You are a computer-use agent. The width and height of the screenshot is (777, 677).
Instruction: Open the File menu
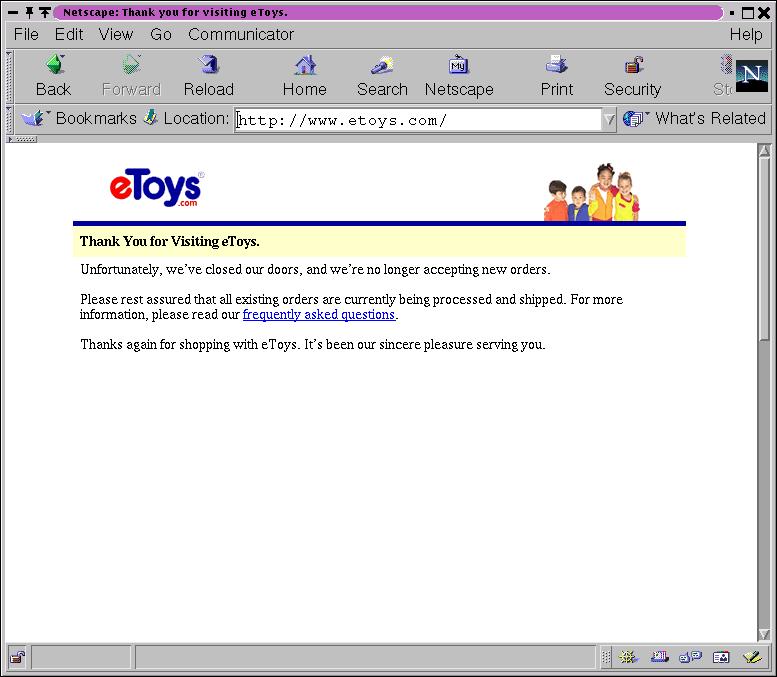tap(26, 34)
